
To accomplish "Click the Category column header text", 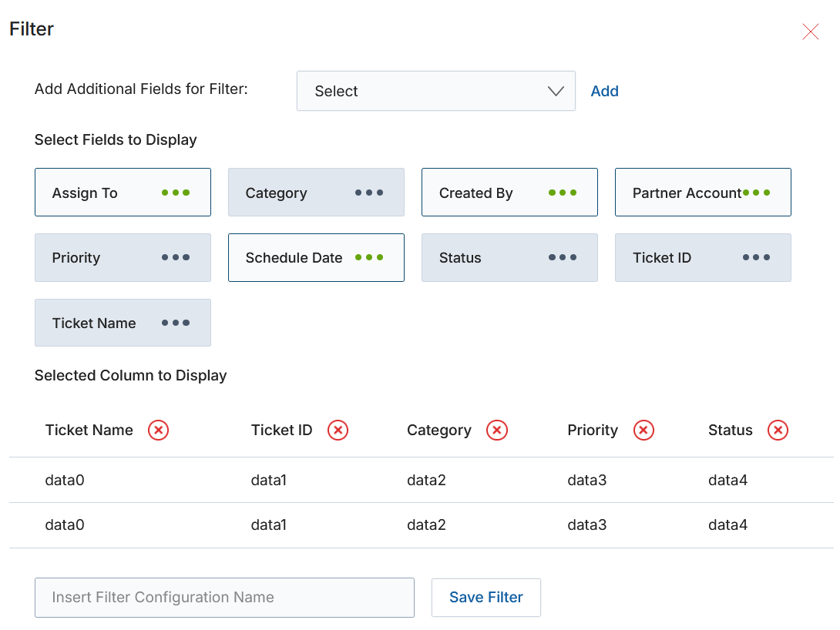I will (439, 431).
